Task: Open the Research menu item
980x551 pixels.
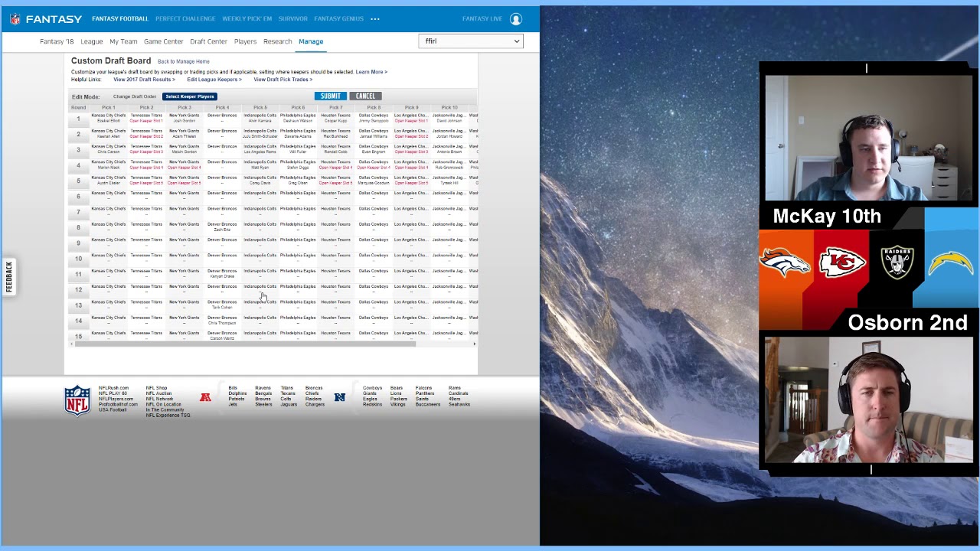Action: (x=277, y=41)
